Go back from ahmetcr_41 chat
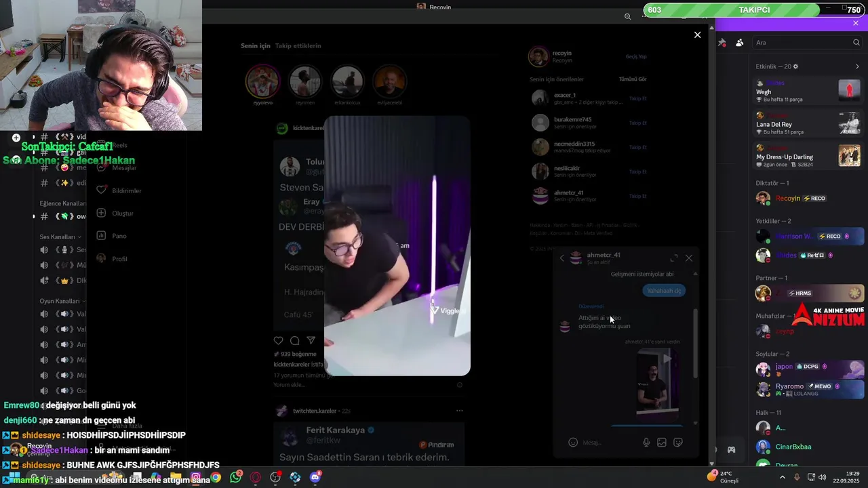This screenshot has height=488, width=868. (561, 258)
